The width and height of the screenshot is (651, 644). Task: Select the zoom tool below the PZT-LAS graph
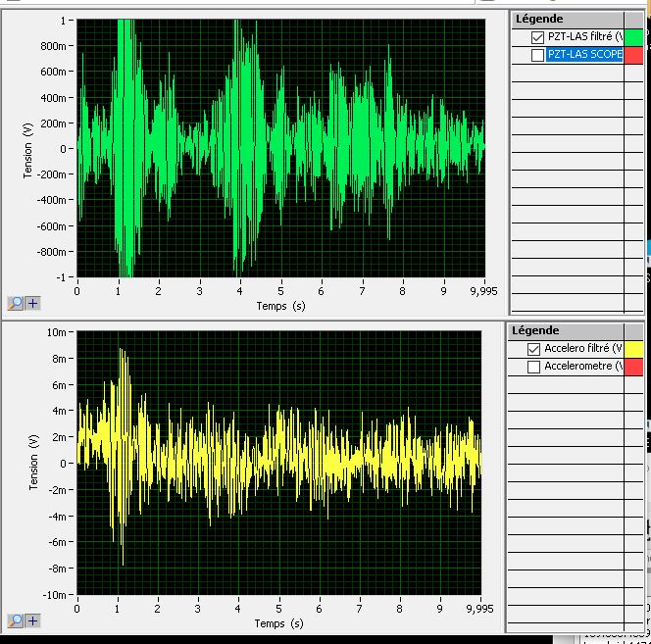click(15, 303)
